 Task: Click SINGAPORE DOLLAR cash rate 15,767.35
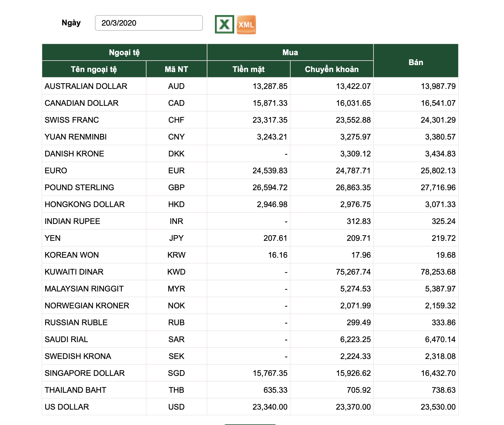270,373
